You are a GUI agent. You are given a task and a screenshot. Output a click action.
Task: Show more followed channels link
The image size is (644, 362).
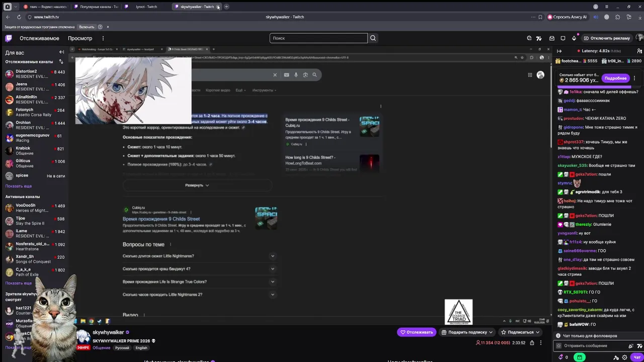[19, 186]
